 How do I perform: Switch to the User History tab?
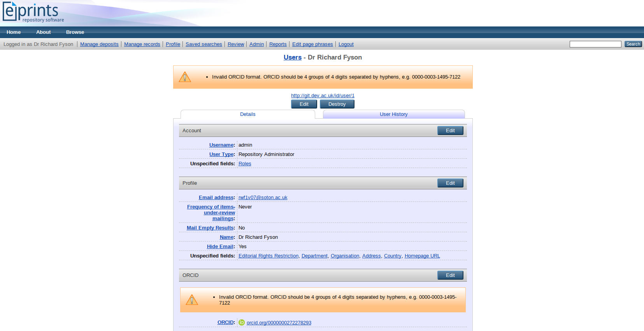pyautogui.click(x=393, y=114)
